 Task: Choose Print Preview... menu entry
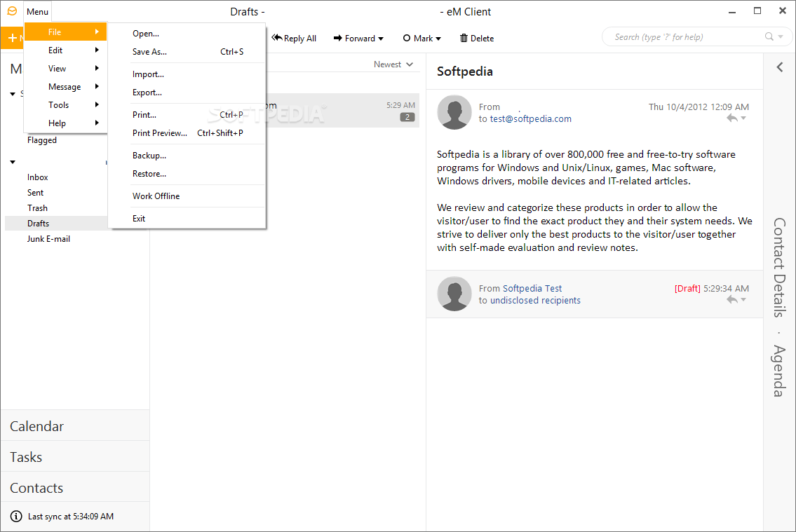187,133
